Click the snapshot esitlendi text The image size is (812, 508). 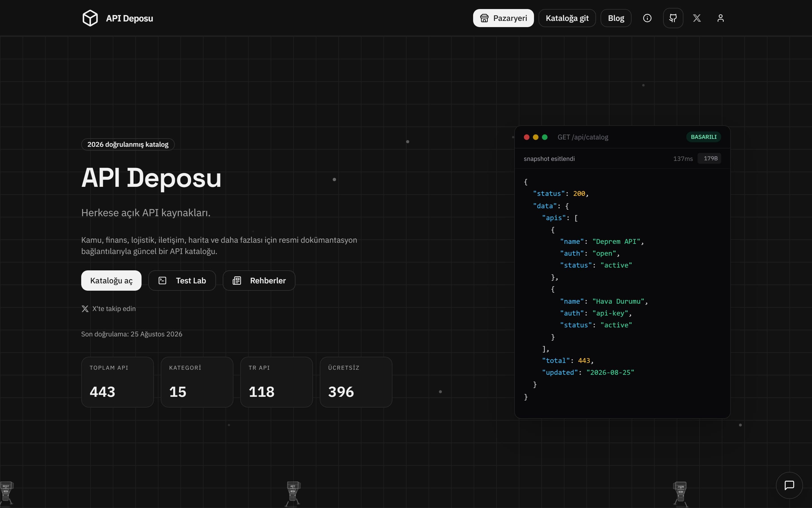(549, 159)
